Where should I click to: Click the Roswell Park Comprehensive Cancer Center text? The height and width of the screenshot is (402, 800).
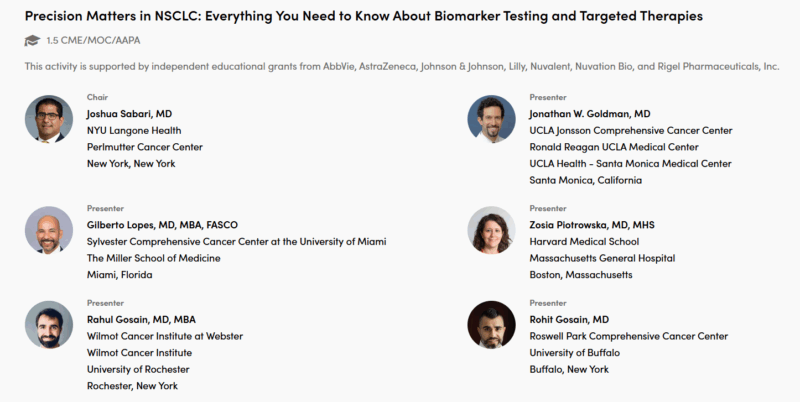[x=629, y=336]
